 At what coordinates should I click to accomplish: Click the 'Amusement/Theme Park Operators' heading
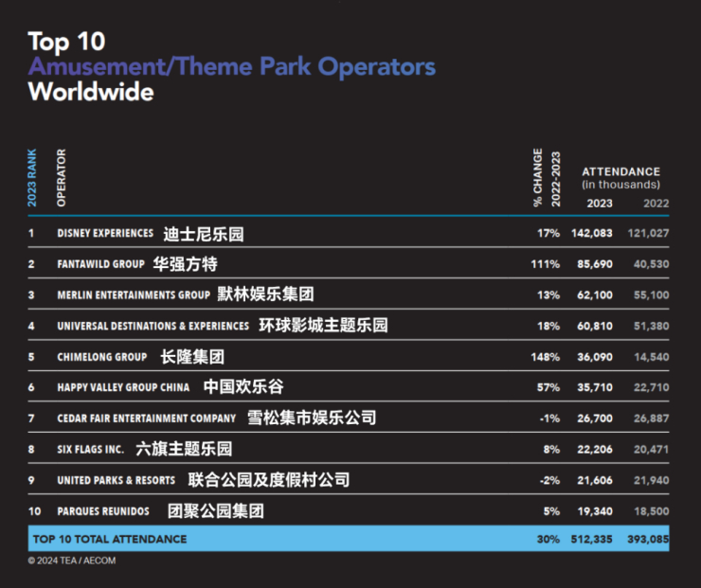coord(231,67)
